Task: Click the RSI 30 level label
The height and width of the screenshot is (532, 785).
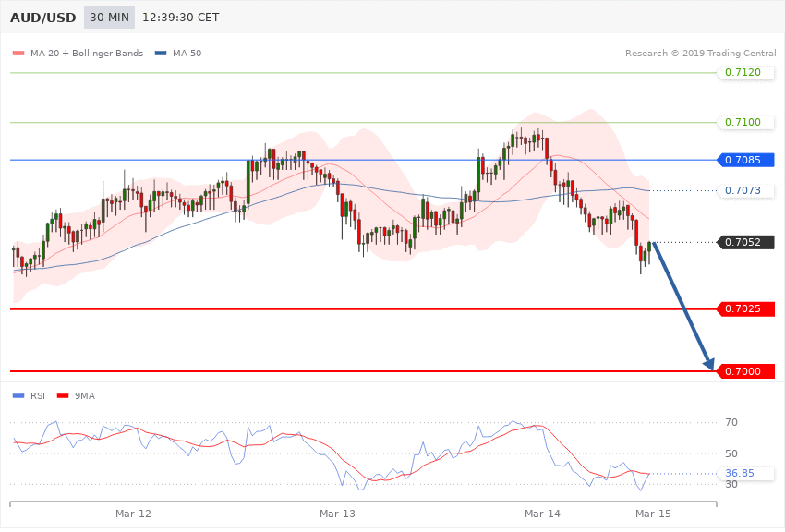Action: click(731, 484)
